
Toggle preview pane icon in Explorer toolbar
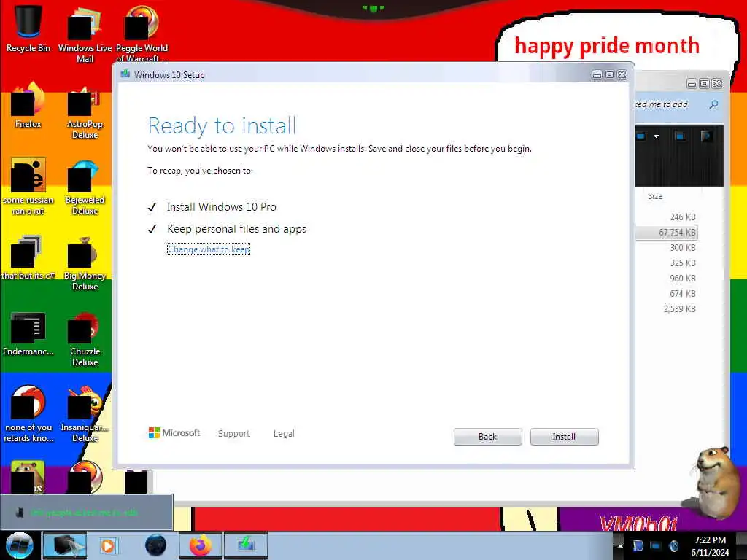click(x=681, y=136)
